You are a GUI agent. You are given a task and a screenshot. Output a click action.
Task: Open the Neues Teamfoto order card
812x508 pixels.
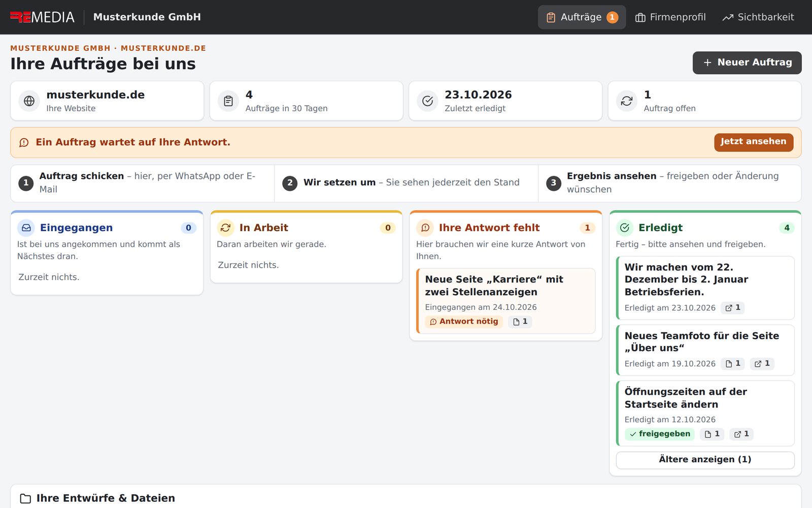tap(705, 351)
